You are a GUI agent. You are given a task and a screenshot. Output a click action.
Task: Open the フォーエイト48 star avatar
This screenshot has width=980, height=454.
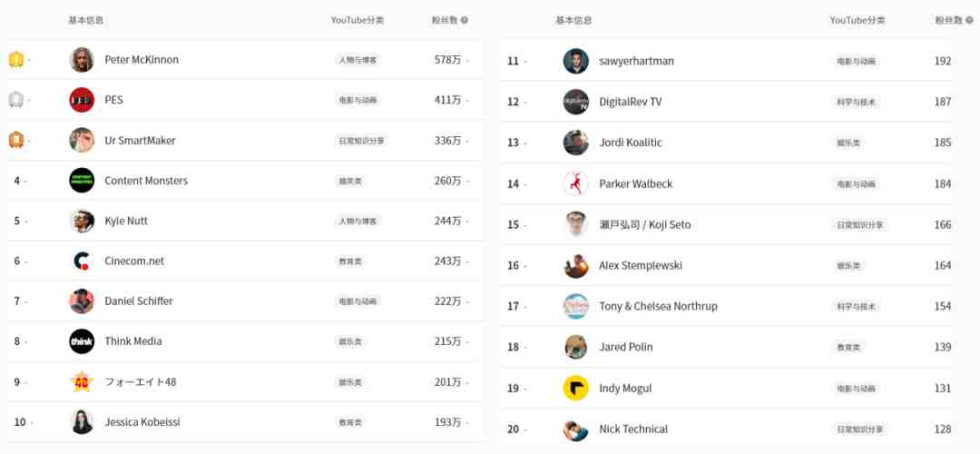click(82, 381)
